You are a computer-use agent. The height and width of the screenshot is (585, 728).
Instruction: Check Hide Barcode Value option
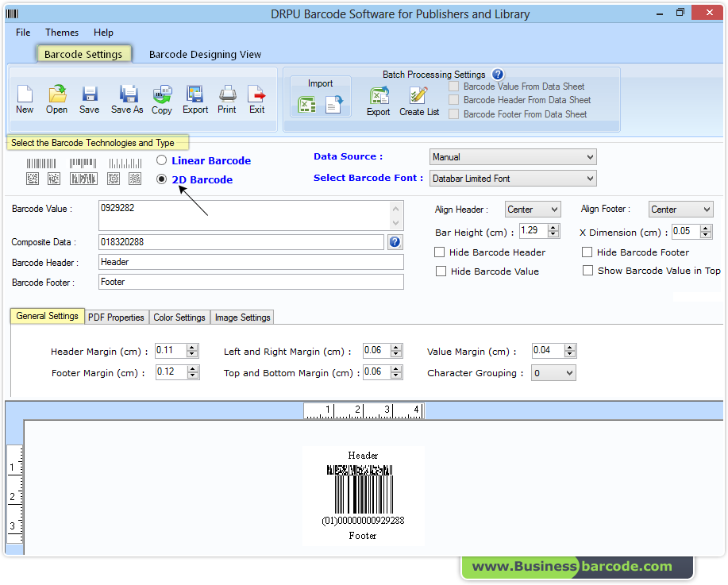441,271
